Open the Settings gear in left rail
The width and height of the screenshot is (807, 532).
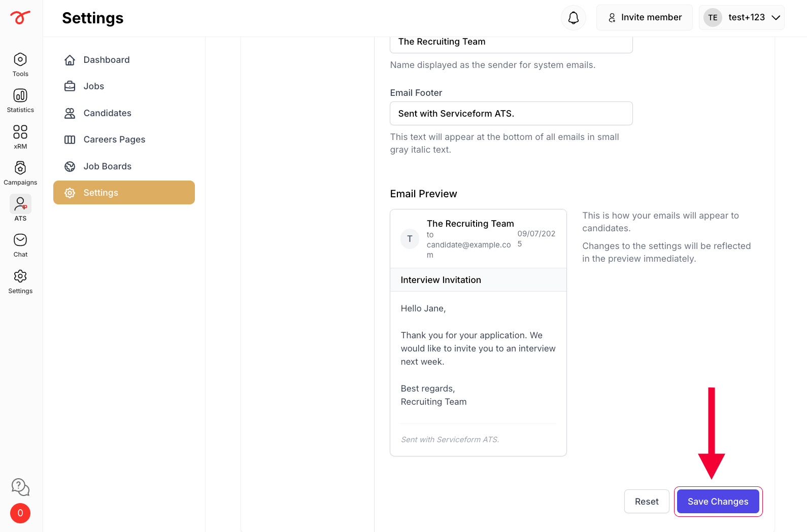pyautogui.click(x=20, y=276)
